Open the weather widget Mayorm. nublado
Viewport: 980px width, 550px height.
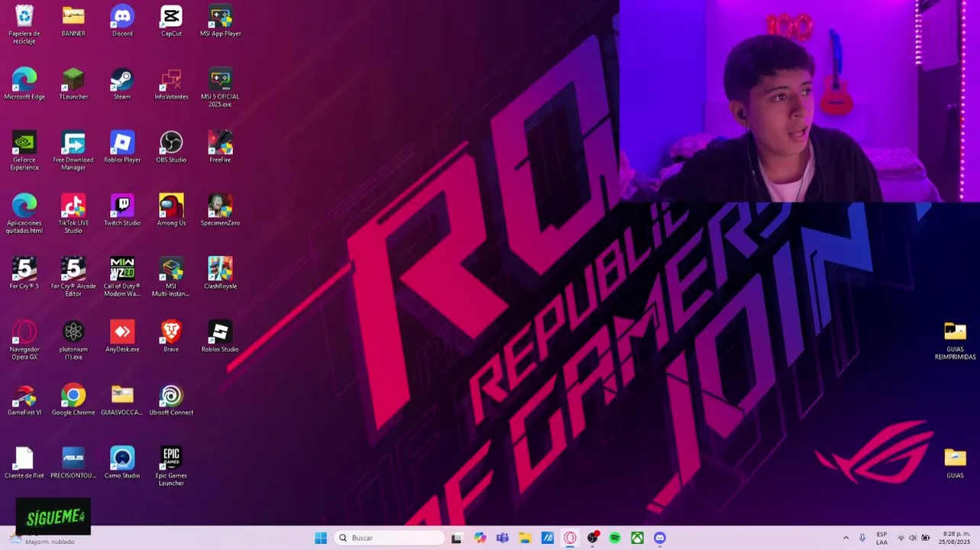tap(42, 539)
